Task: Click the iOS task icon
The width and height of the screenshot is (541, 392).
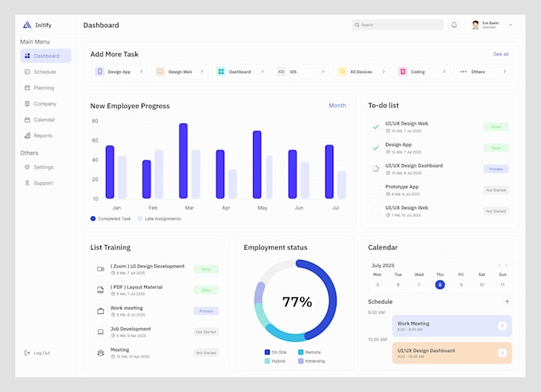Action: [282, 72]
